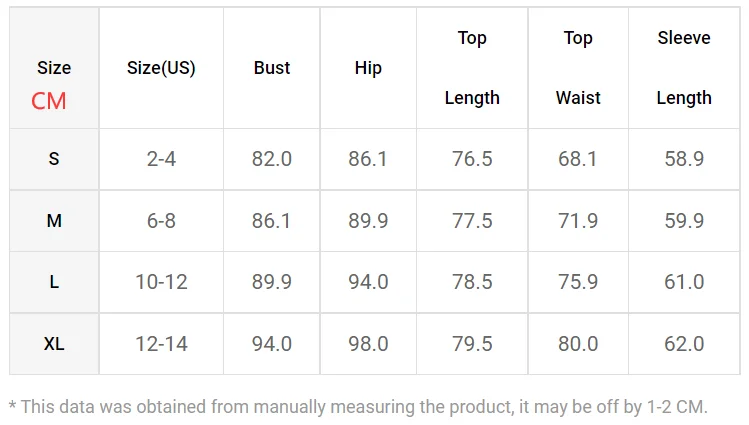This screenshot has width=749, height=425.
Task: Select the Top Length header cell
Action: (x=472, y=68)
